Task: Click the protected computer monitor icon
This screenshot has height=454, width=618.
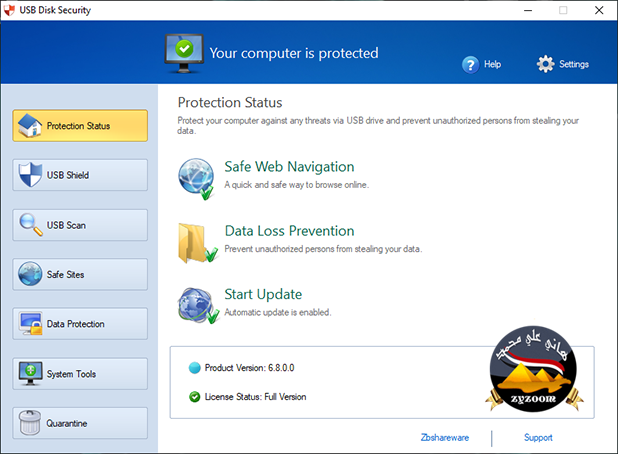Action: click(184, 54)
